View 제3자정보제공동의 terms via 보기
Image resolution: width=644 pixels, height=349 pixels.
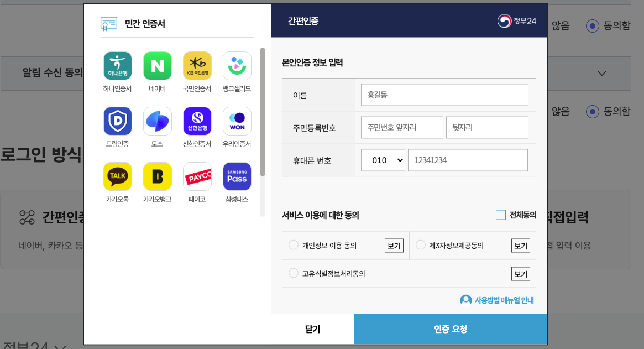point(520,246)
